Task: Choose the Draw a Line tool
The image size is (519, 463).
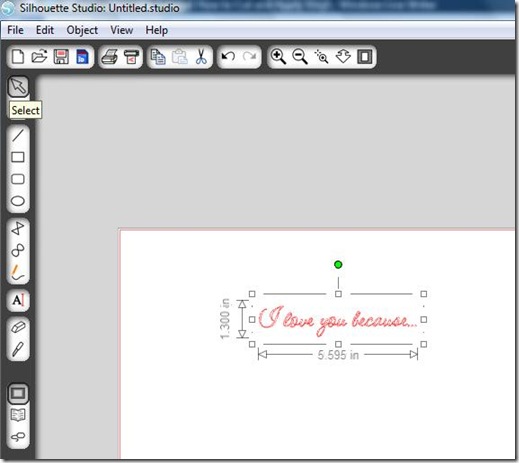Action: (18, 135)
